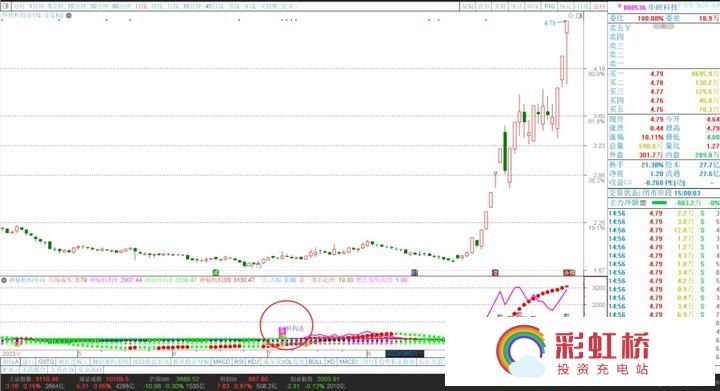Select the RSI indicator tab

point(239,362)
